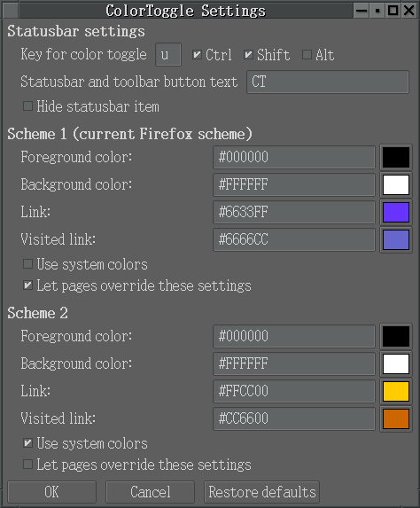The width and height of the screenshot is (420, 508).
Task: Open the window menu icon in title bar
Action: tap(10, 11)
